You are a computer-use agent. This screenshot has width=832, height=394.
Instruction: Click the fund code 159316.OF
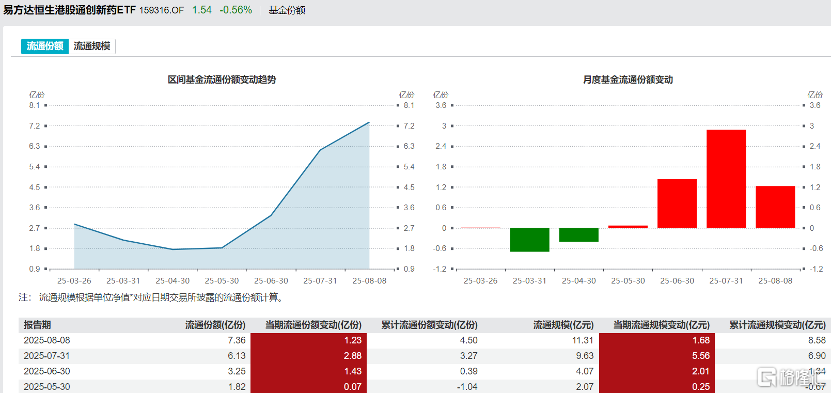click(x=161, y=10)
